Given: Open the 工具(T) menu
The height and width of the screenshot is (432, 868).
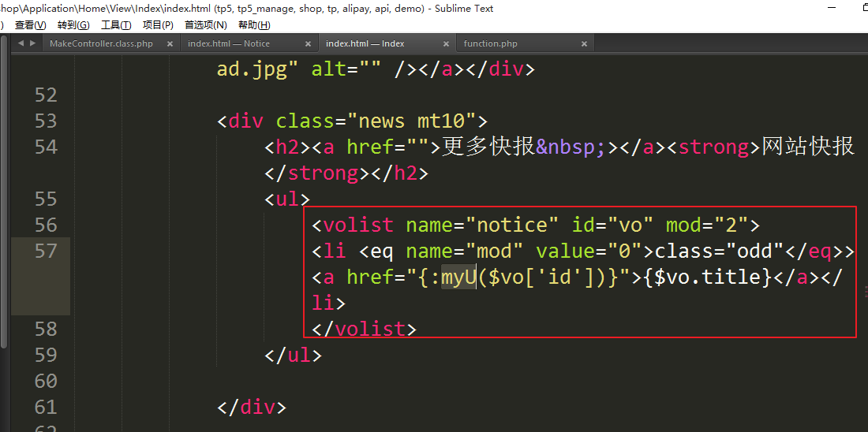Looking at the screenshot, I should click(116, 25).
